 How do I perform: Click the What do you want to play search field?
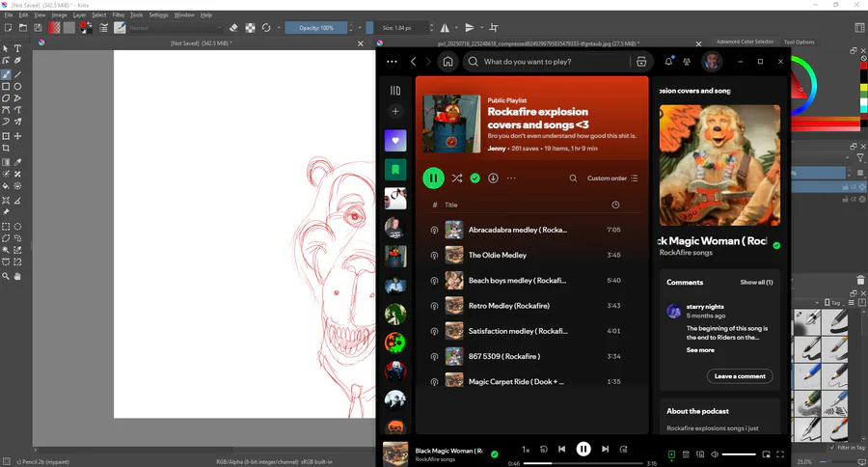[549, 62]
